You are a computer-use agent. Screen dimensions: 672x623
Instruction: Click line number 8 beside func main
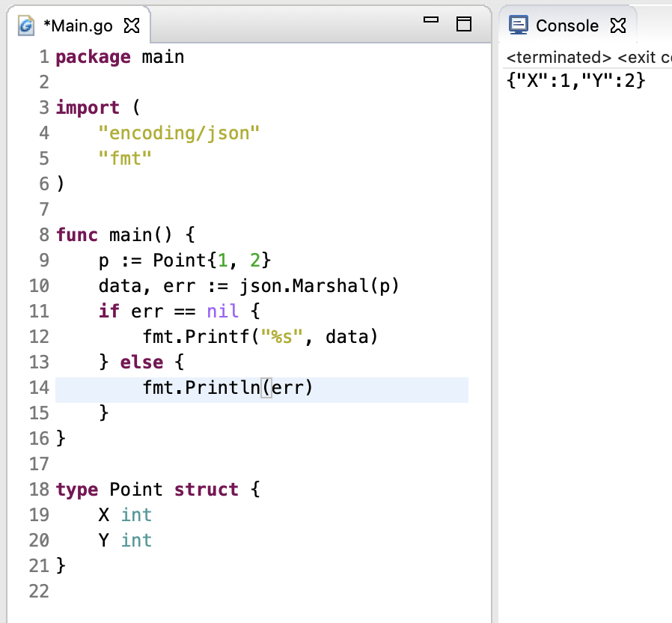(43, 235)
